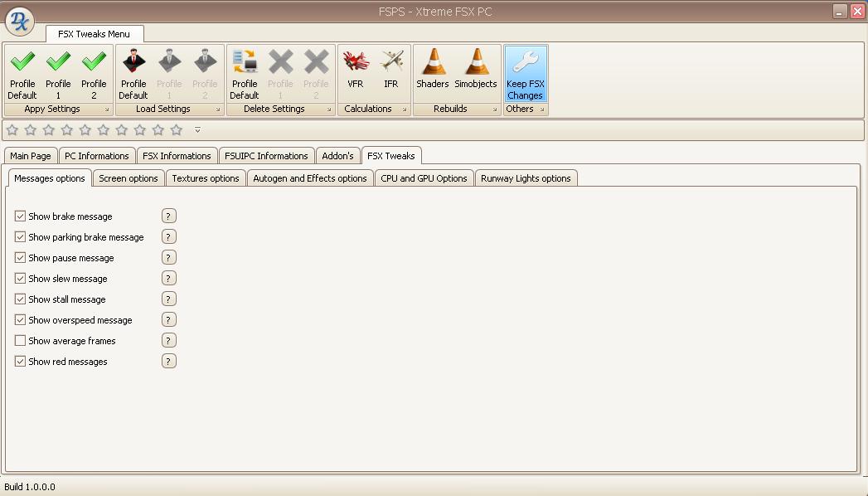Viewport: 868px width, 496px height.
Task: Open help for Show parking brake message
Action: (169, 237)
